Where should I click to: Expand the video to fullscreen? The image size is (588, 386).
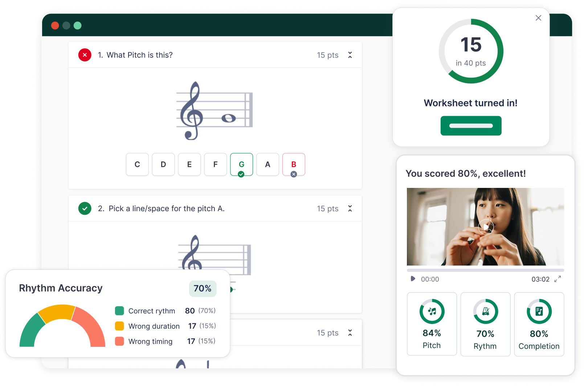pos(558,279)
